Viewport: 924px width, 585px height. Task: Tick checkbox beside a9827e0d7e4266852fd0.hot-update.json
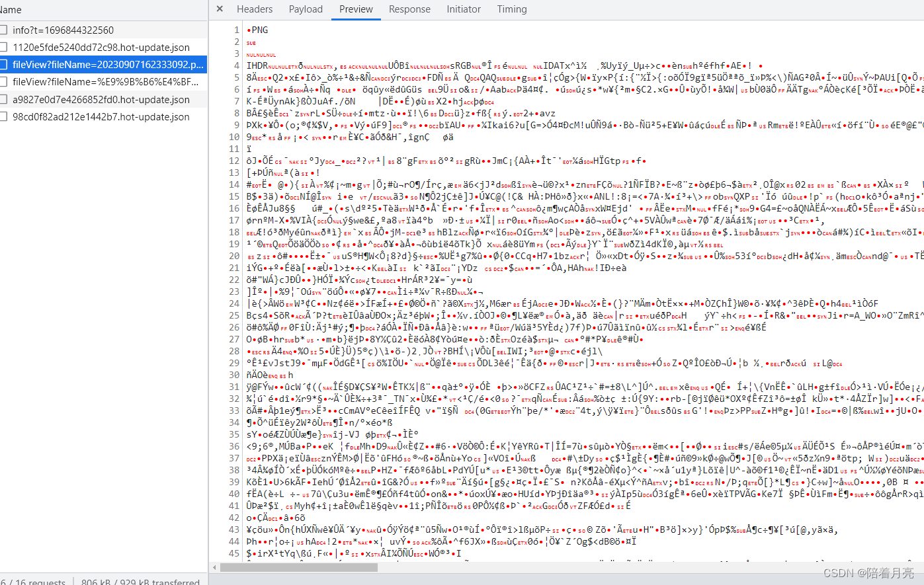(3, 100)
